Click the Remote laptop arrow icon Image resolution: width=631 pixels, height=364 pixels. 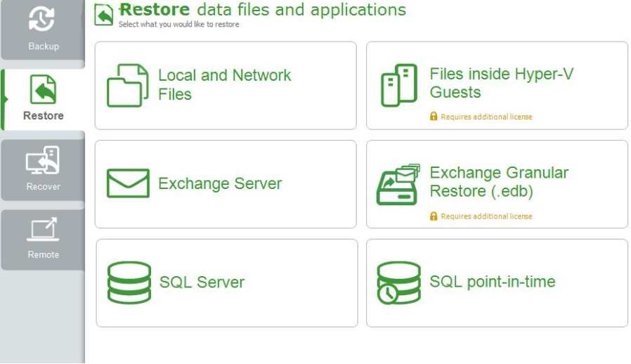point(43,229)
